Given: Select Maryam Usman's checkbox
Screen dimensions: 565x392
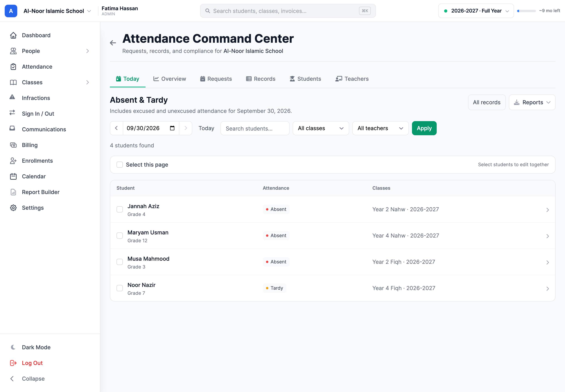Looking at the screenshot, I should (120, 236).
